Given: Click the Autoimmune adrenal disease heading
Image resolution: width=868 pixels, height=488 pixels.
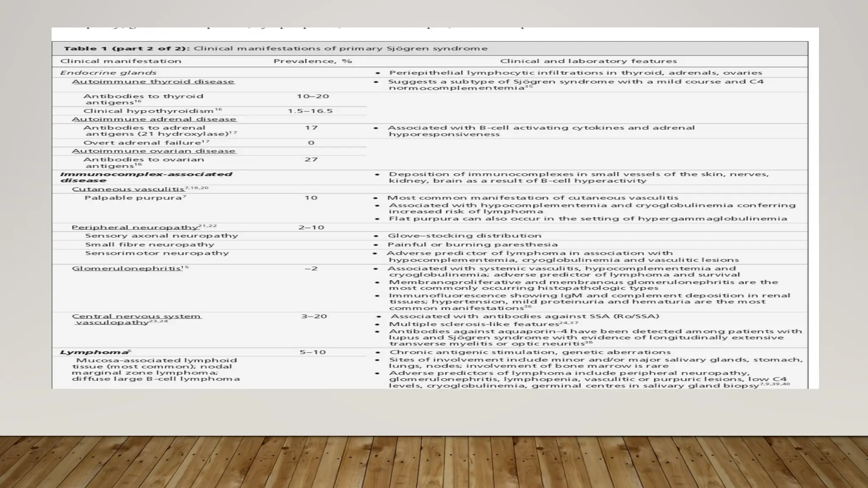Looking at the screenshot, I should 154,119.
